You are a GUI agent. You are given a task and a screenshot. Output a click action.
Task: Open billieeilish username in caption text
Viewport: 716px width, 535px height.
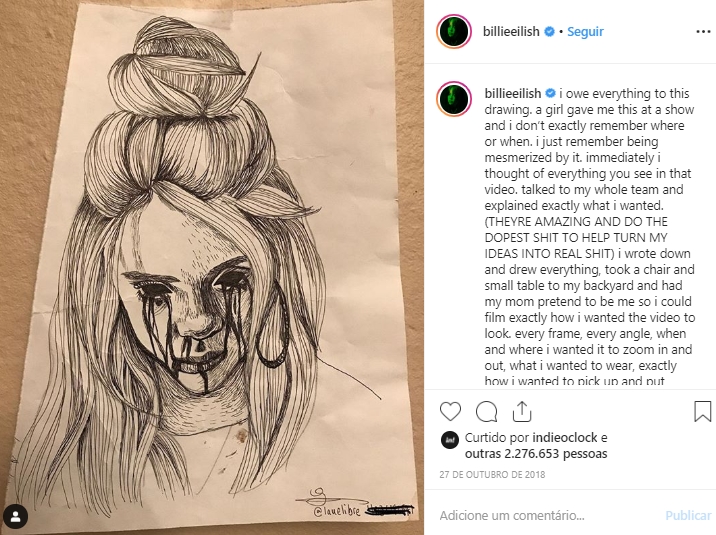pos(513,93)
